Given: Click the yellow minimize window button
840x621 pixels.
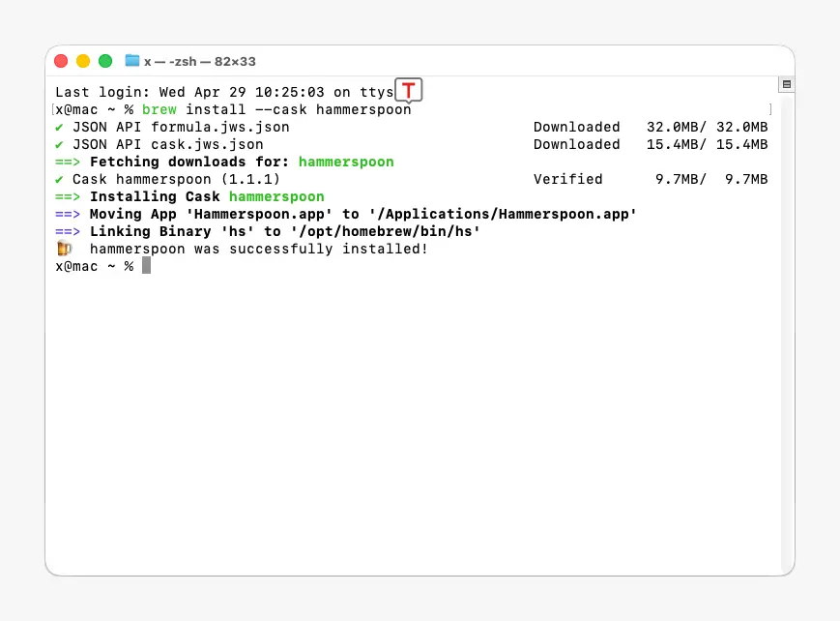Looking at the screenshot, I should (83, 61).
